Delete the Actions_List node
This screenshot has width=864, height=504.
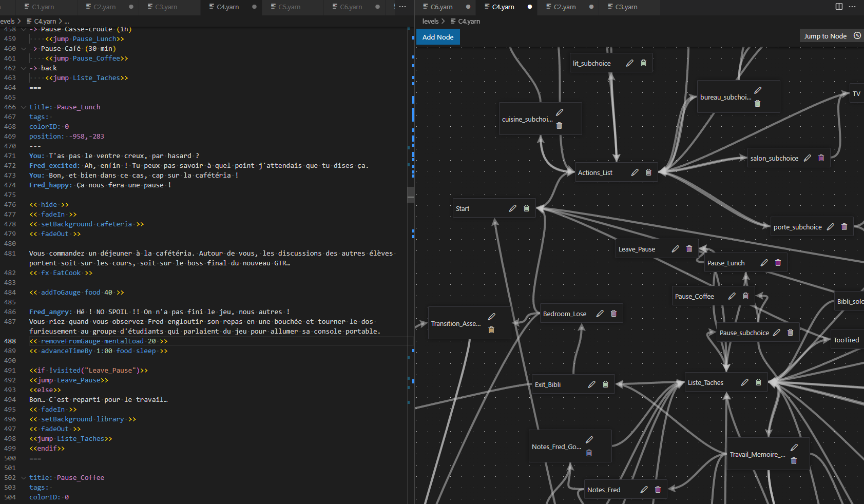[648, 172]
